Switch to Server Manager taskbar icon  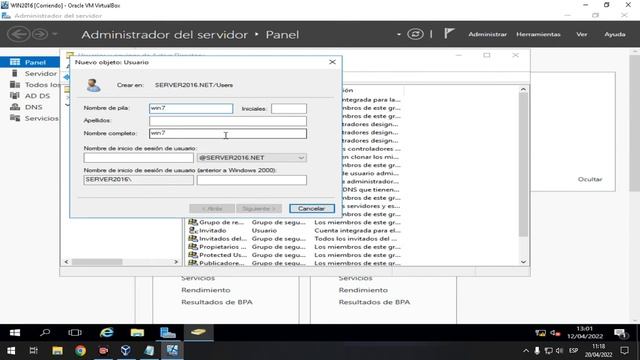(x=167, y=333)
